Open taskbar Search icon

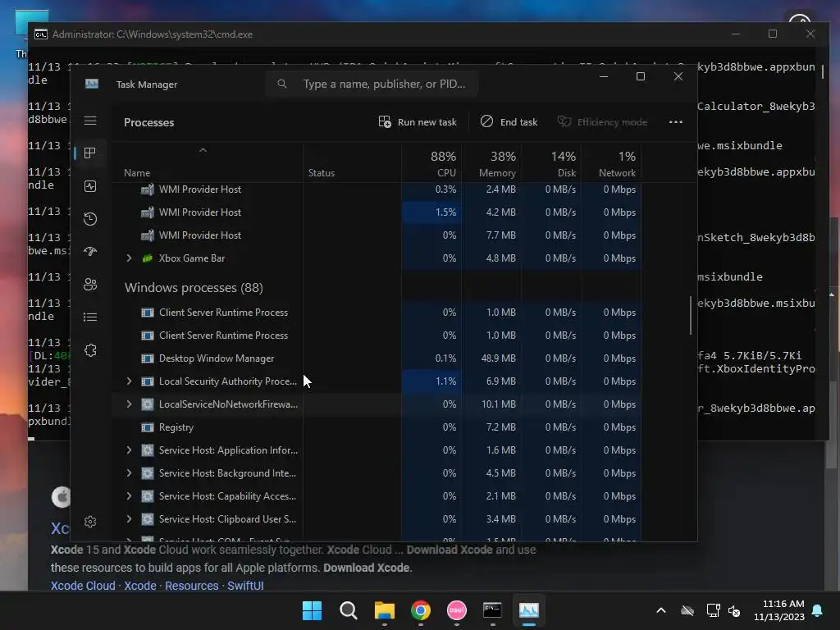[x=348, y=610]
